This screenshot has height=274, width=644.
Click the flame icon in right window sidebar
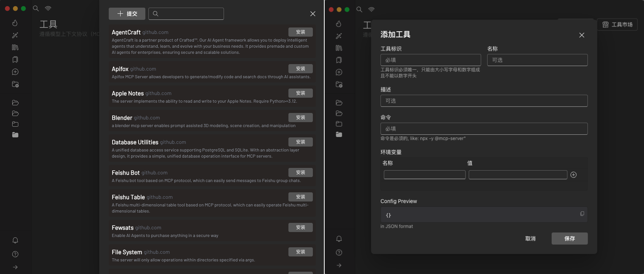tap(339, 24)
